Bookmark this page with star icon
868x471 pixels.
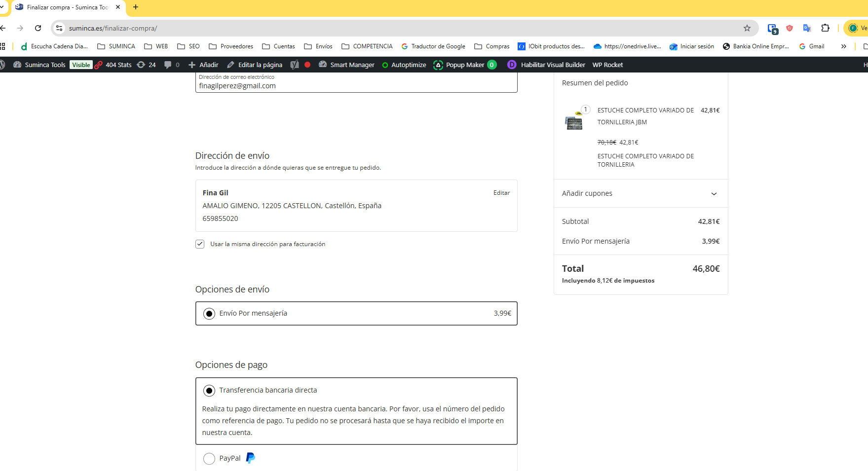click(x=747, y=28)
